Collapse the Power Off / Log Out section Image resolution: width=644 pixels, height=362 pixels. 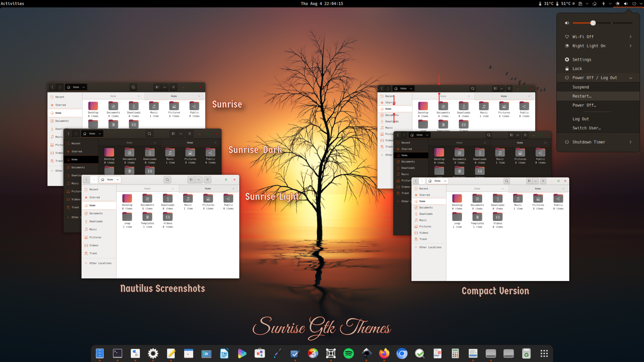(x=631, y=78)
